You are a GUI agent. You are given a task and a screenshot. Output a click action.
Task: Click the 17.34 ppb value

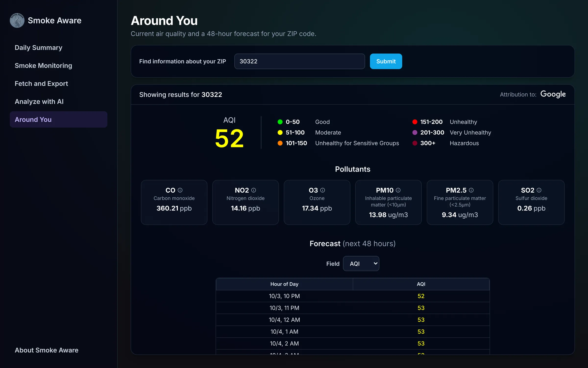(317, 208)
